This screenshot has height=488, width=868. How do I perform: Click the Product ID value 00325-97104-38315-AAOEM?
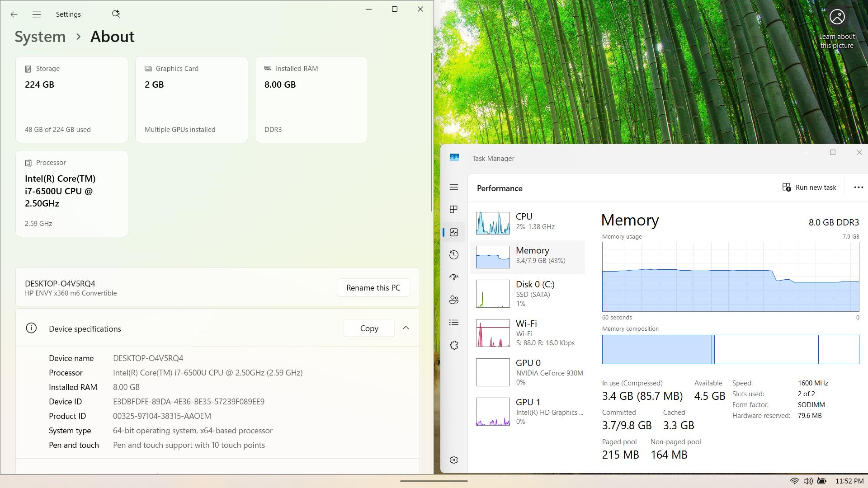point(162,416)
